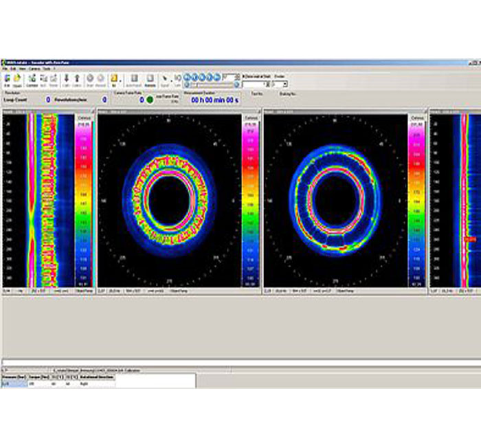This screenshot has width=481, height=448.
Task: Click the first blue round playback button
Action: [187, 77]
